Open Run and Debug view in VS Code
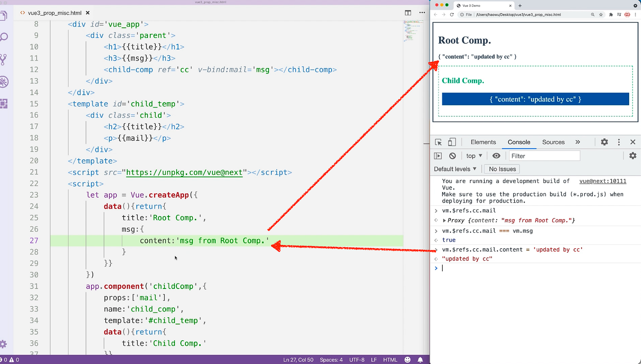The image size is (641, 364). (4, 82)
